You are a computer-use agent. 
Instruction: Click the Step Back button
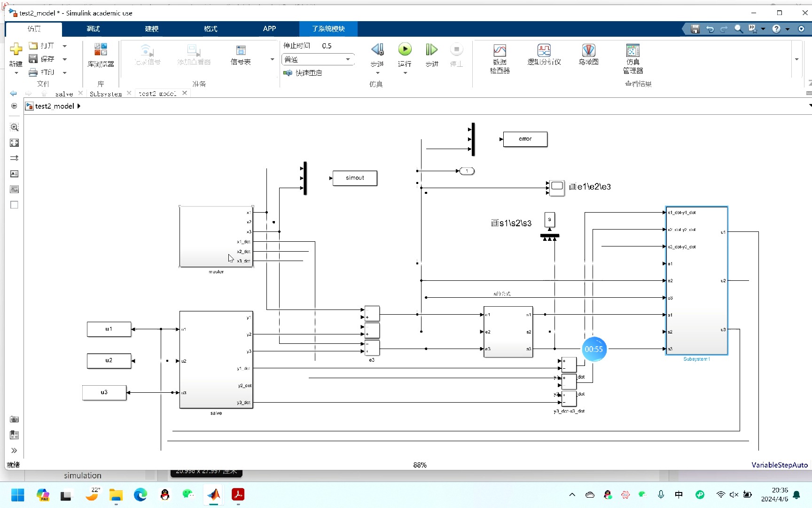(x=377, y=49)
